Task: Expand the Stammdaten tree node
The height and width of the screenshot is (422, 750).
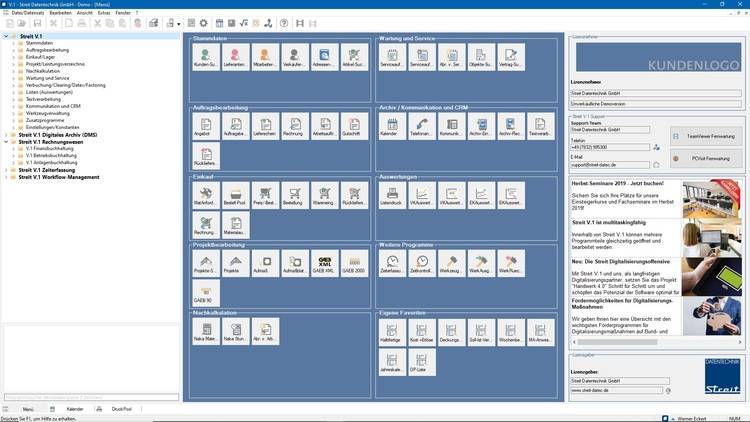Action: click(14, 43)
